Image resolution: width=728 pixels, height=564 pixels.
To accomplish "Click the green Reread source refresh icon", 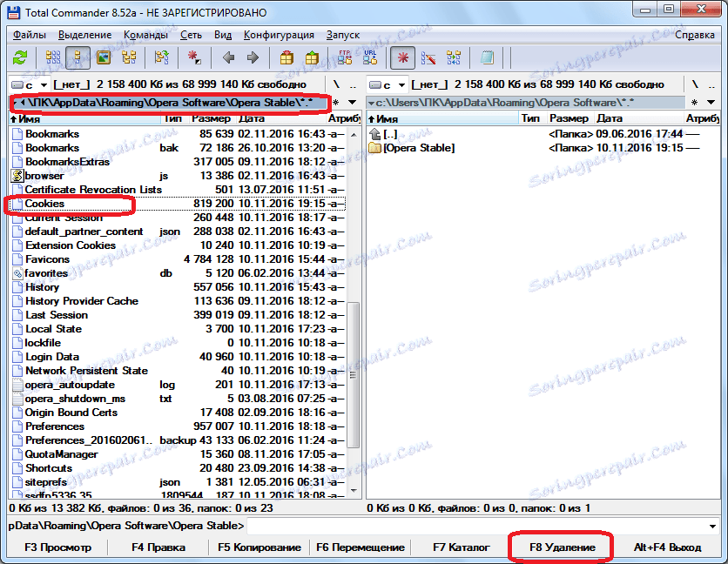I will pos(20,57).
